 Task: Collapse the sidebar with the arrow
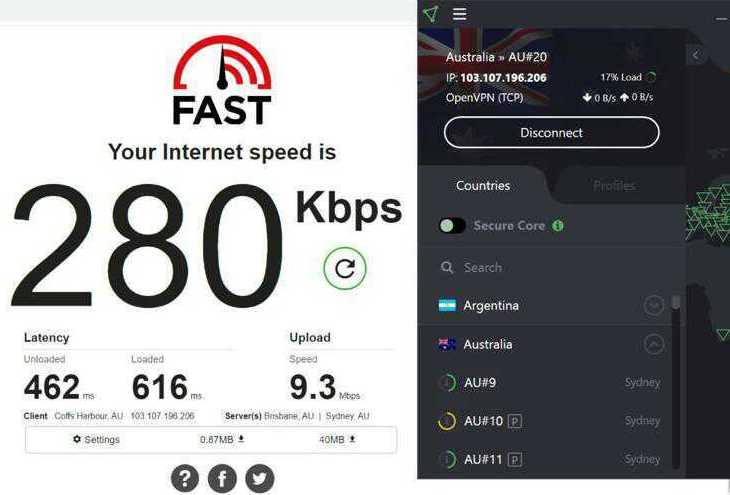click(696, 55)
